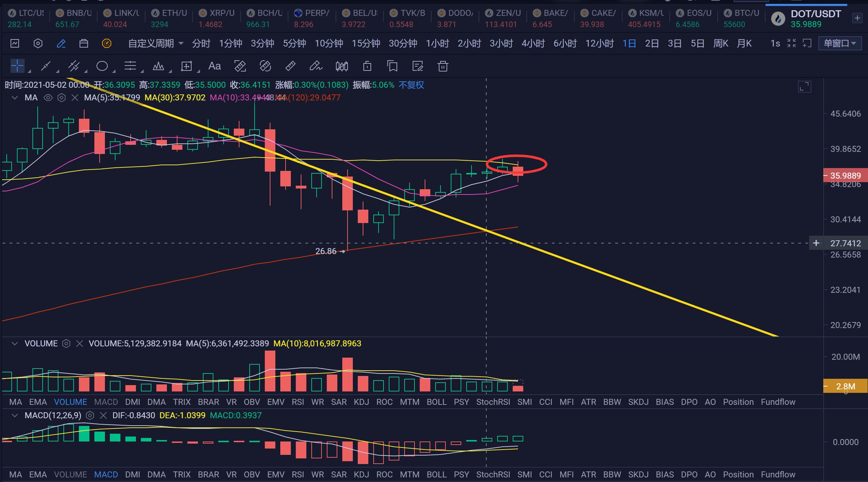Screen dimensions: 868x482
Task: Open MACD settings gear icon
Action: [x=90, y=415]
